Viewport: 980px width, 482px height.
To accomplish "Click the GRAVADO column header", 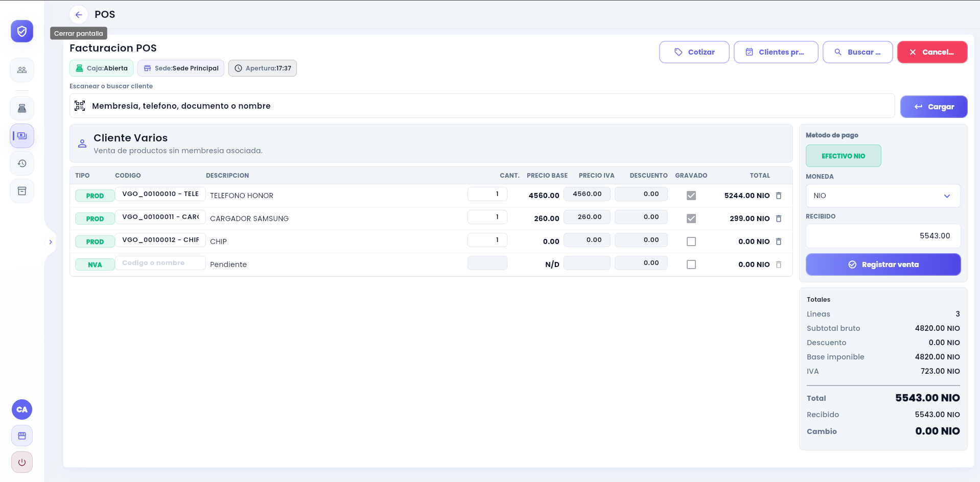I will (x=691, y=176).
